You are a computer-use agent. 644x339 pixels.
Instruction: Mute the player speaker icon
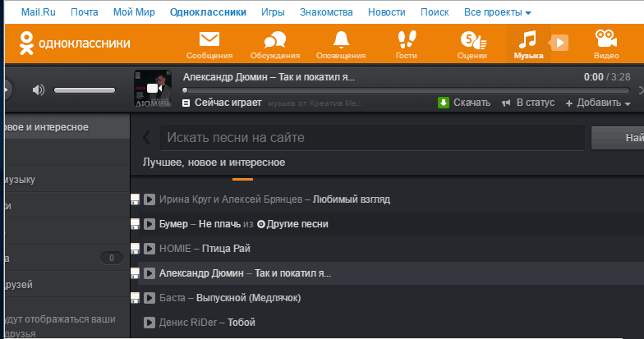pos(38,90)
